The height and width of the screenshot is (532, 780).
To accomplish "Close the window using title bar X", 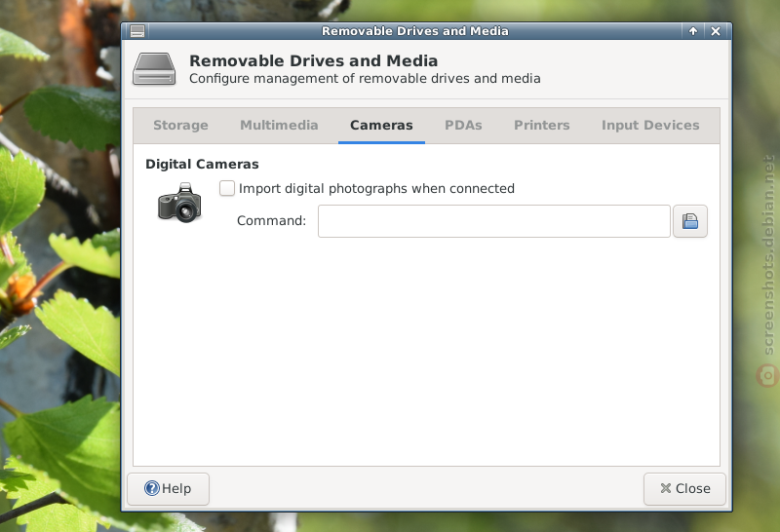I will click(x=716, y=31).
